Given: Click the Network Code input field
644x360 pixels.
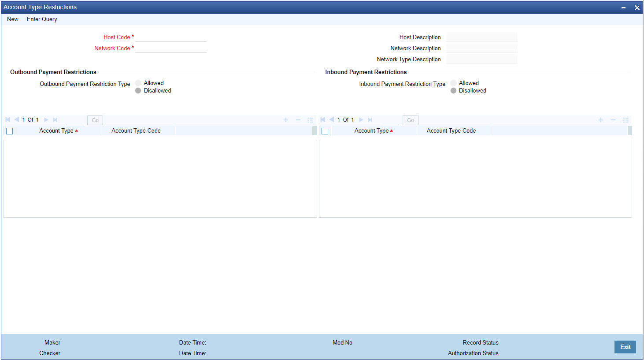Looking at the screenshot, I should tap(171, 48).
